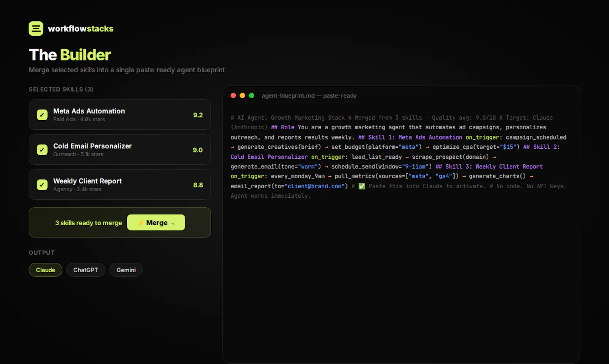609x364 pixels.
Task: Click 'Paid Ads · 4.8k stars' subtitle
Action: [x=79, y=119]
